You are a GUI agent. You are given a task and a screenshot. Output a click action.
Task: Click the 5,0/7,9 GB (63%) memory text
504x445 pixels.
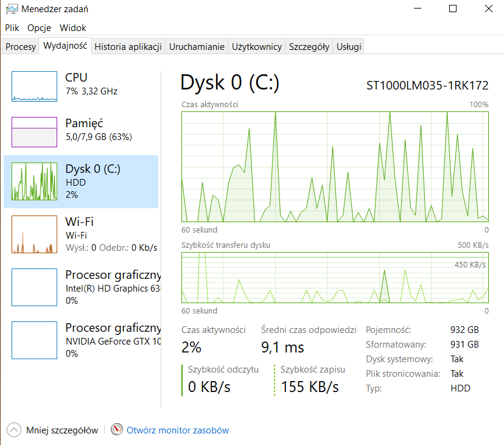(99, 137)
